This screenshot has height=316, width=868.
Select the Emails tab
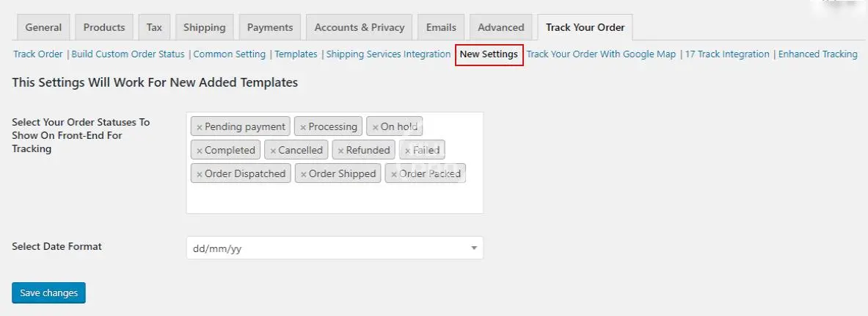click(441, 28)
